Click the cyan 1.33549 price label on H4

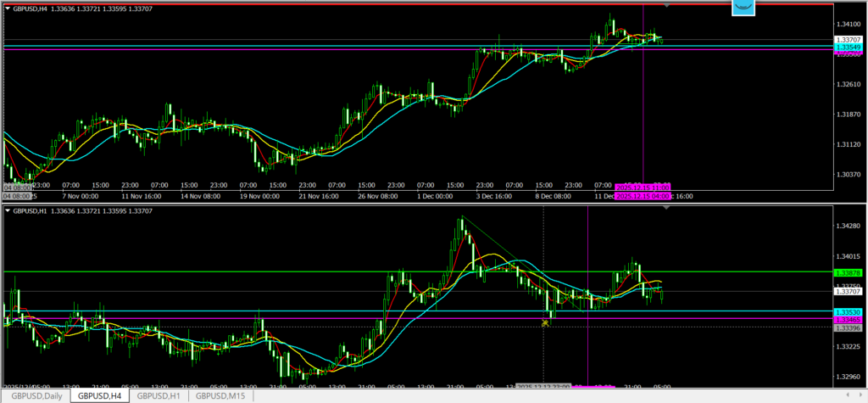(x=848, y=48)
